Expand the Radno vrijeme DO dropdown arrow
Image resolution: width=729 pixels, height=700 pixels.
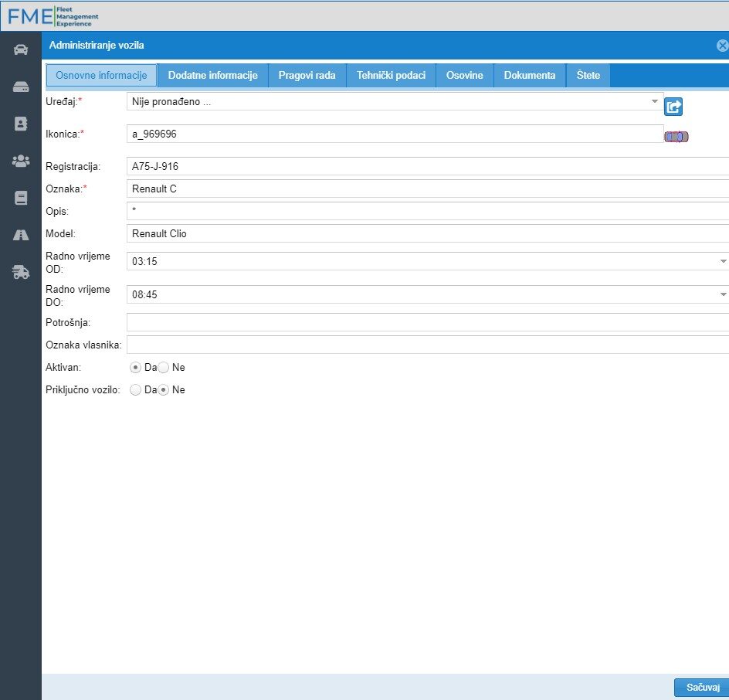(x=723, y=294)
